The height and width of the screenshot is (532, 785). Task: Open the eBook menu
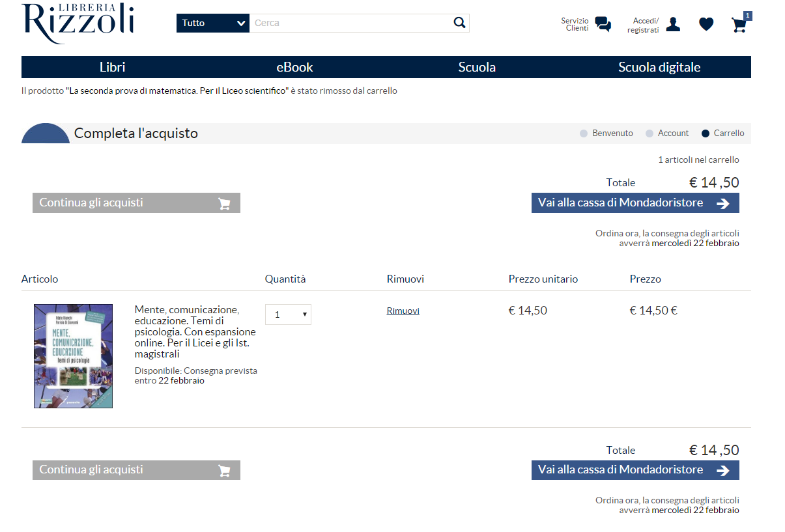tap(294, 67)
